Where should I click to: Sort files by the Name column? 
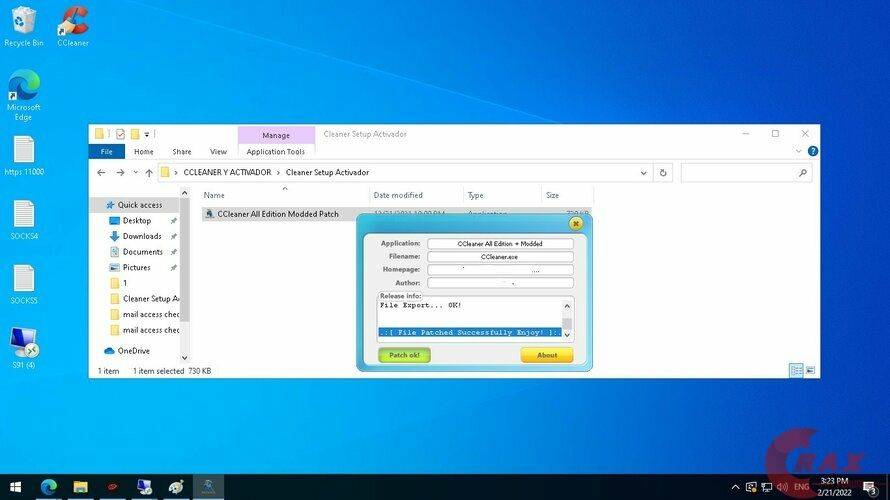(x=284, y=195)
